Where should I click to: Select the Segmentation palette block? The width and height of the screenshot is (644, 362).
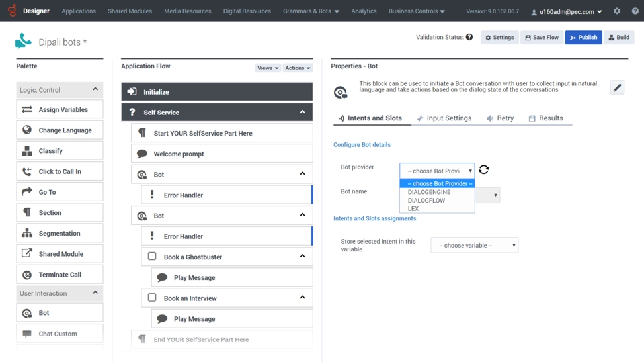point(60,233)
